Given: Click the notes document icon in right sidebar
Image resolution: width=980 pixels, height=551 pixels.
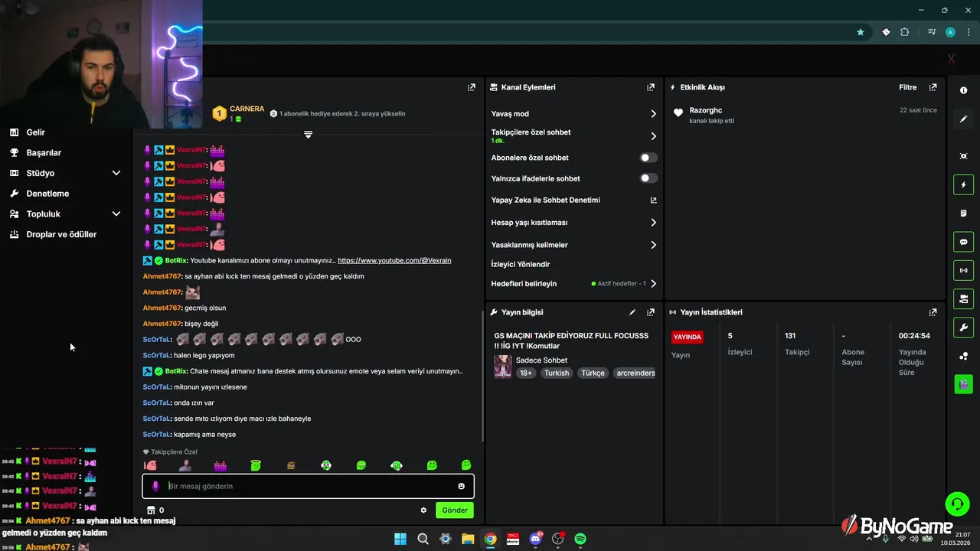Looking at the screenshot, I should tap(963, 214).
